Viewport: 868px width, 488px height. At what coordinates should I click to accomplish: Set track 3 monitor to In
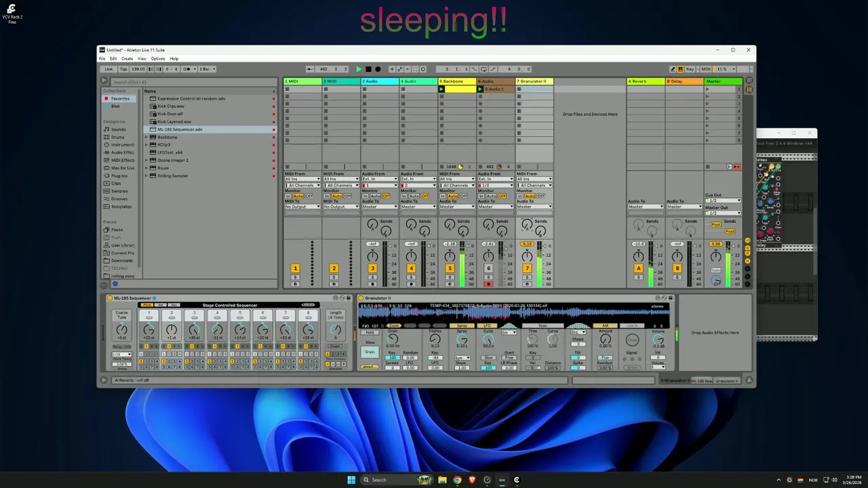coord(365,196)
